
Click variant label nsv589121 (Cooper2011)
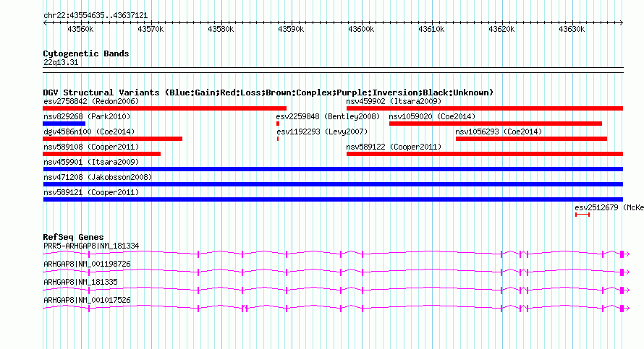point(91,192)
